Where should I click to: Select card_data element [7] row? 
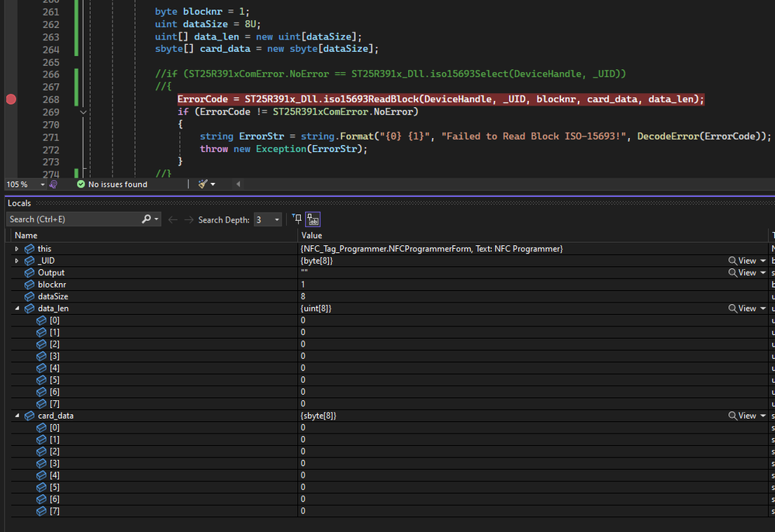tap(389, 511)
